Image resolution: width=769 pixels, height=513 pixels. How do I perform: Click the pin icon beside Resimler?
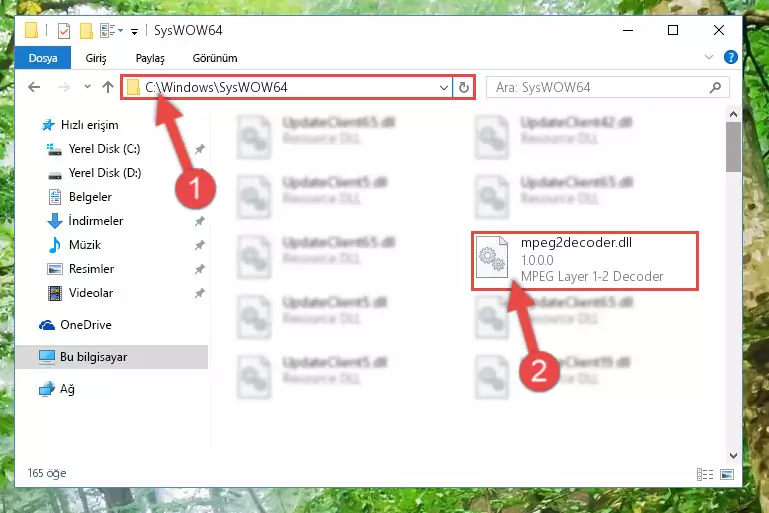[200, 269]
